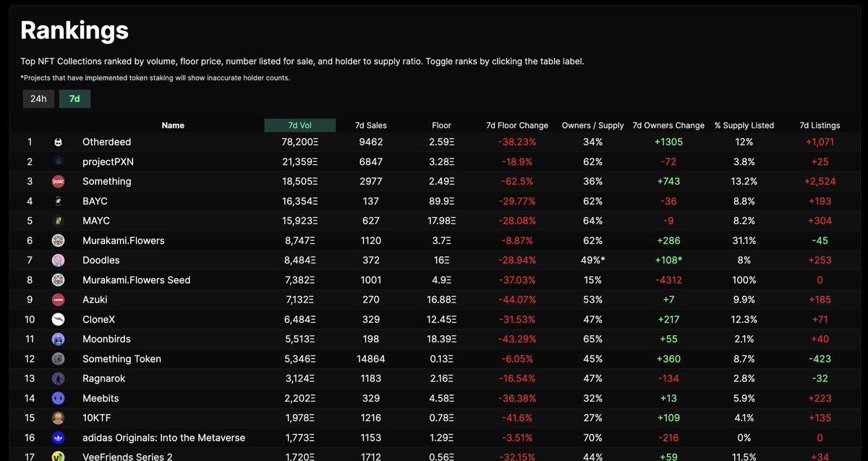
Task: Click Murakami.Flowers Seed's -4312 owners change
Action: [668, 280]
